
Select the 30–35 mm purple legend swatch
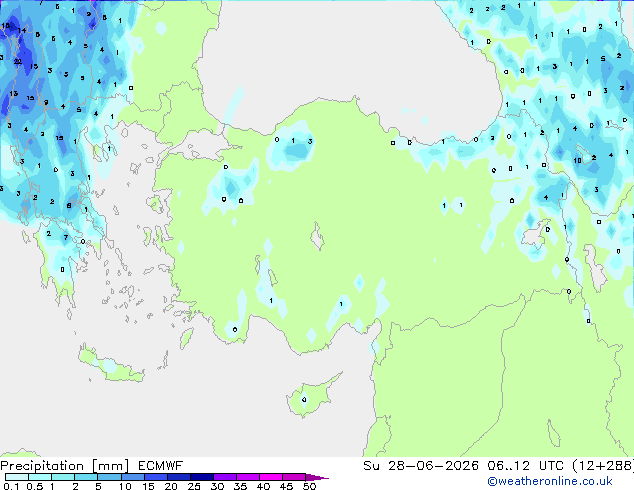click(x=224, y=477)
